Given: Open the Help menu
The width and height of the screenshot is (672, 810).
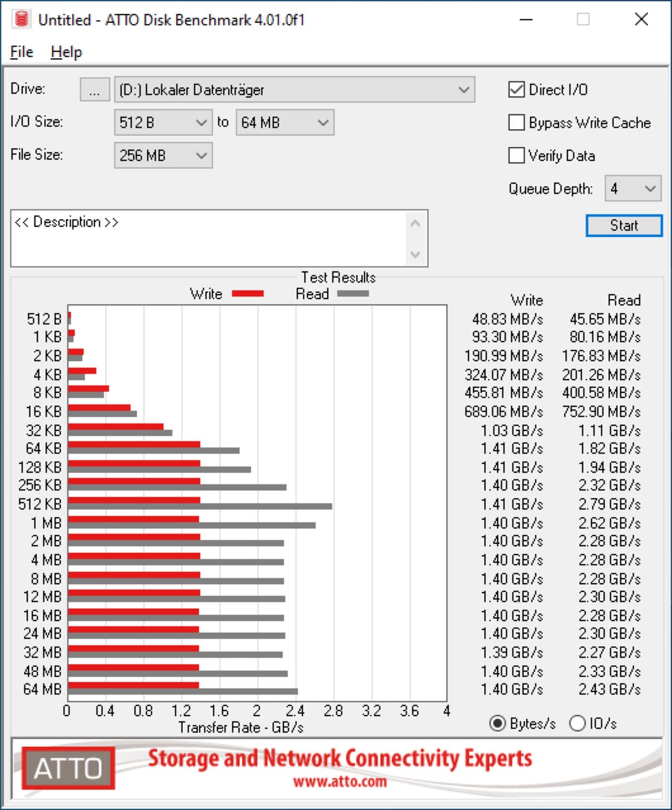Looking at the screenshot, I should [x=66, y=52].
